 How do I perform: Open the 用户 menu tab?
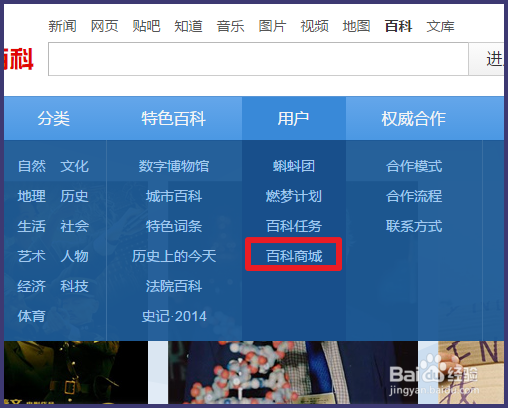click(x=294, y=118)
